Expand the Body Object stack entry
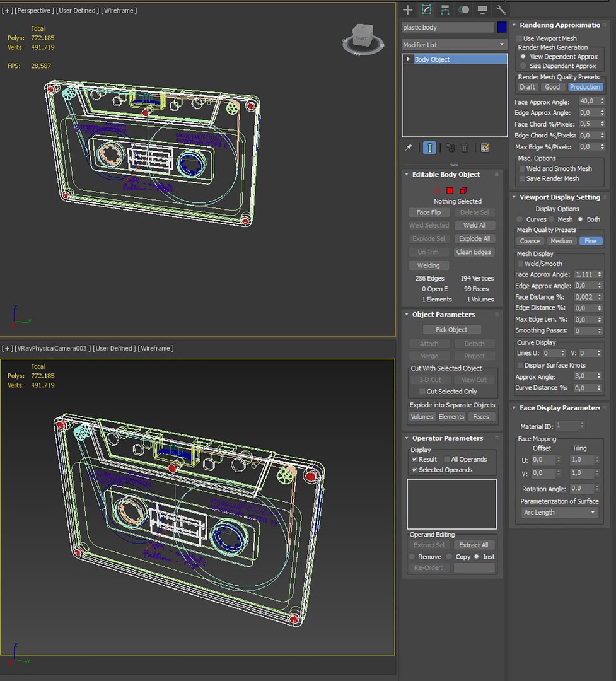The image size is (616, 681). [x=408, y=59]
